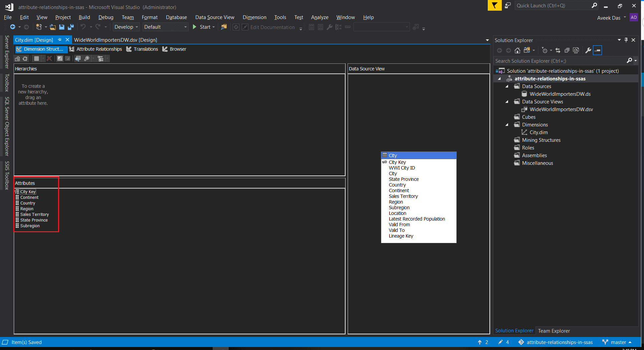Viewport: 644px width, 350px height.
Task: Toggle the Preview Selected Items button in Solution Explorer
Action: [598, 50]
